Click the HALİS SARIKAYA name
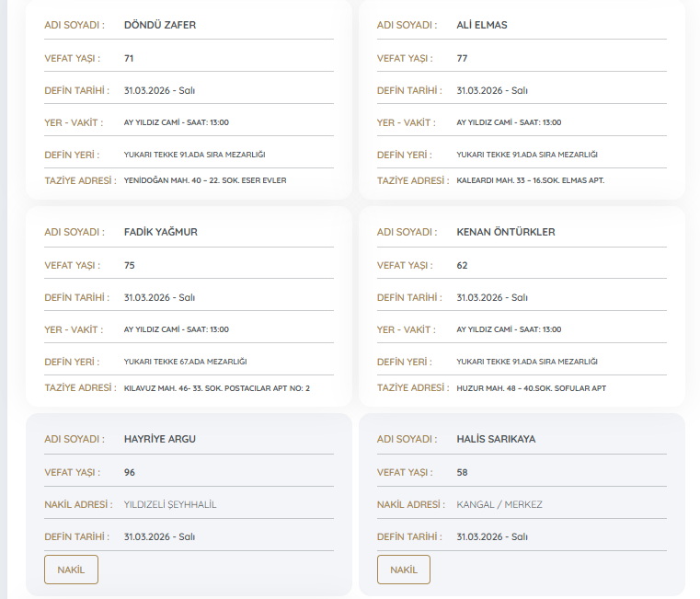This screenshot has height=599, width=700. click(496, 439)
